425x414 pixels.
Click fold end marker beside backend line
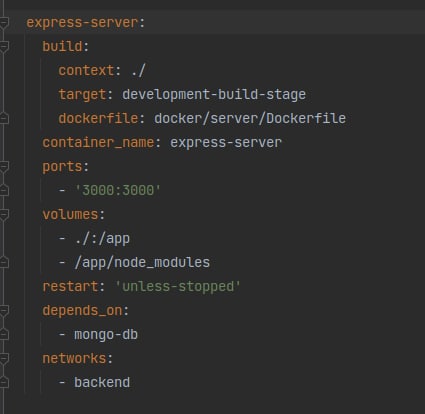point(4,382)
